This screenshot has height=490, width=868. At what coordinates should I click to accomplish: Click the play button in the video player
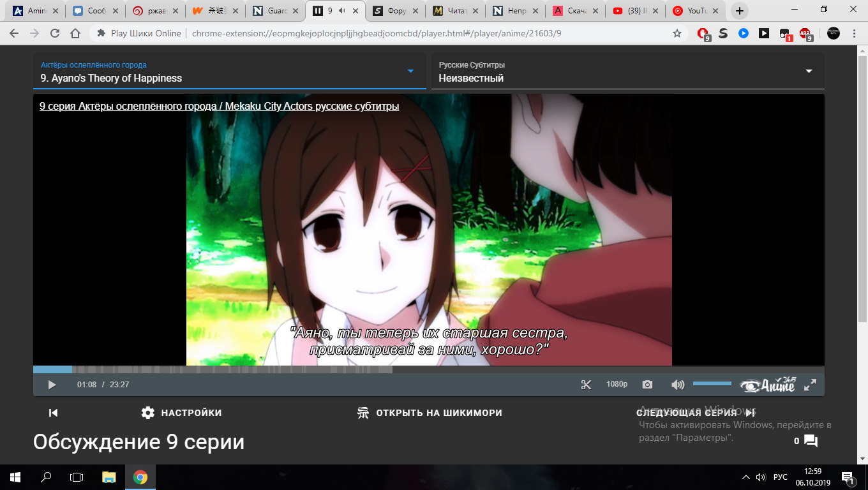52,385
